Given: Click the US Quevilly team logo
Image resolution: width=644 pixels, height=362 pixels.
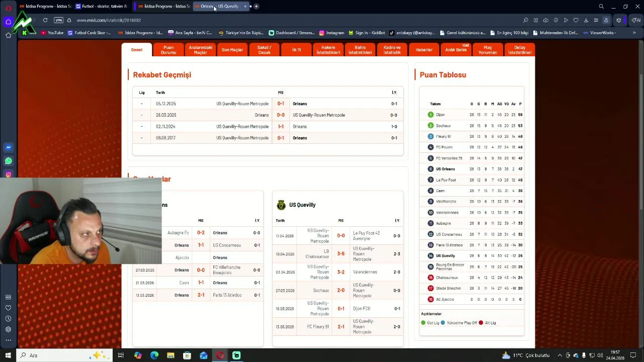Looking at the screenshot, I should coord(281,205).
